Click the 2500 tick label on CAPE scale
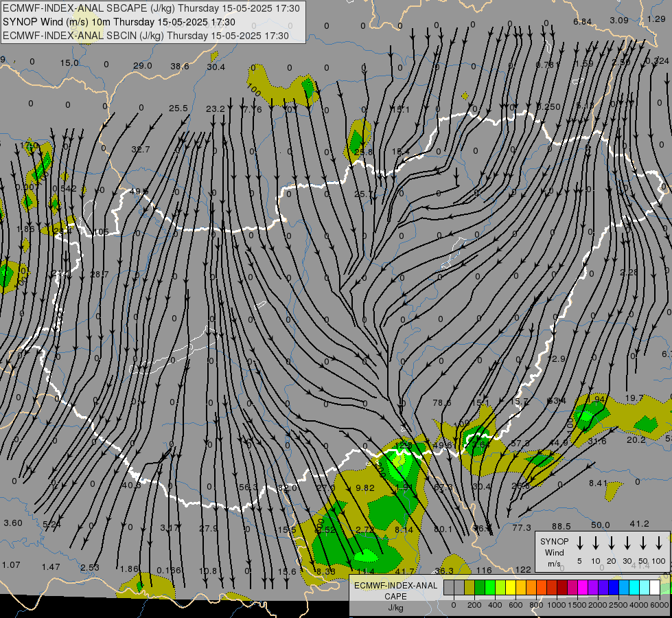Viewport: 672px width, 618px height. (x=618, y=605)
